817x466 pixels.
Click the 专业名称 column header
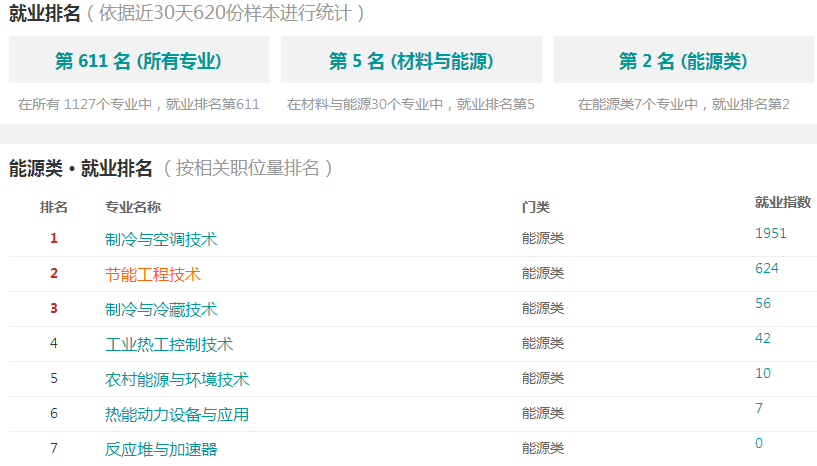133,207
